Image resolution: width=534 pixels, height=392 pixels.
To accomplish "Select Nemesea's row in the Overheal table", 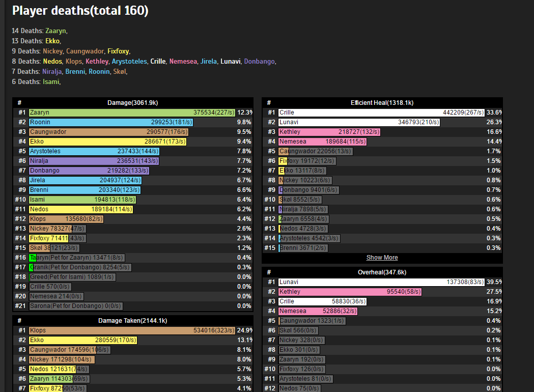I will pos(318,311).
